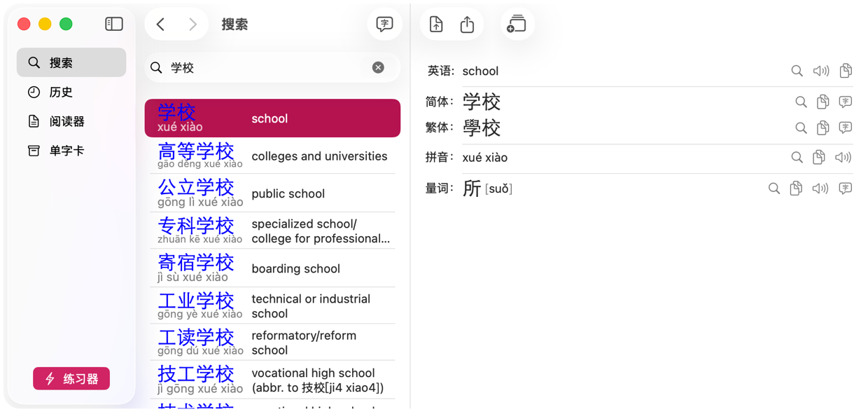868x412 pixels.
Task: Search the traditional 學校 entry
Action: click(x=801, y=128)
